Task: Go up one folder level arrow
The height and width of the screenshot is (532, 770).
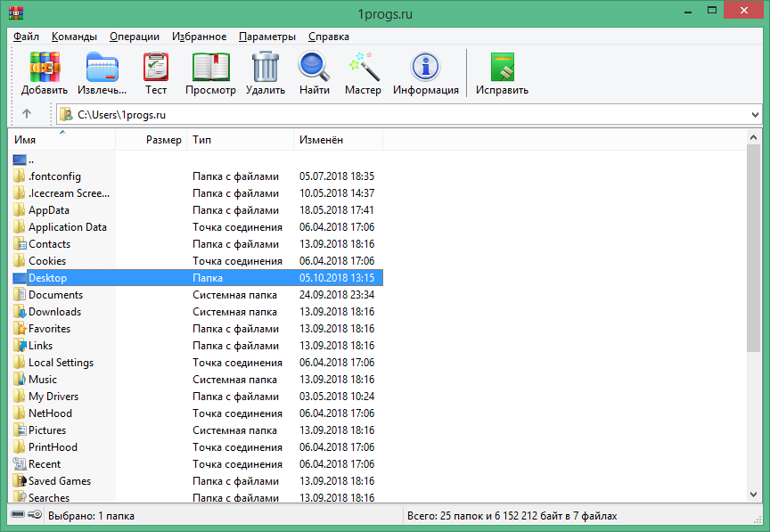Action: click(27, 114)
